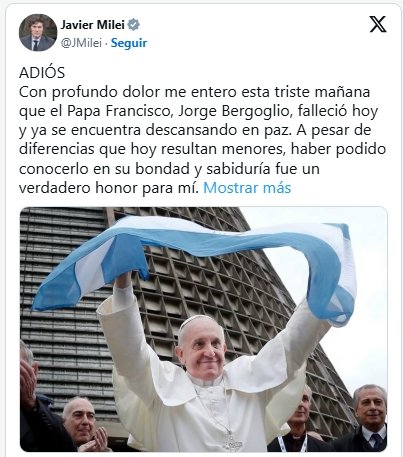Click the blue verified badge
This screenshot has height=457, width=403.
(134, 25)
